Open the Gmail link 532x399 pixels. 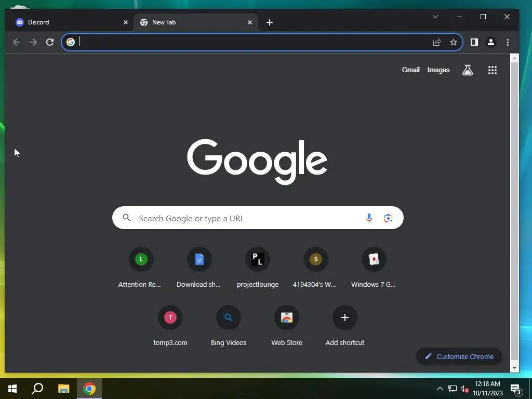[x=411, y=70]
